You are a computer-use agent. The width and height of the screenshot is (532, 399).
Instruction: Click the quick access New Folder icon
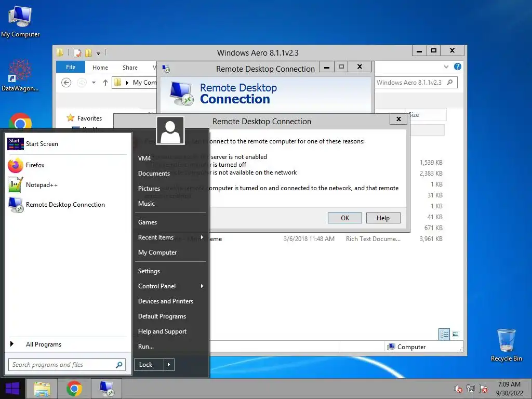[88, 53]
